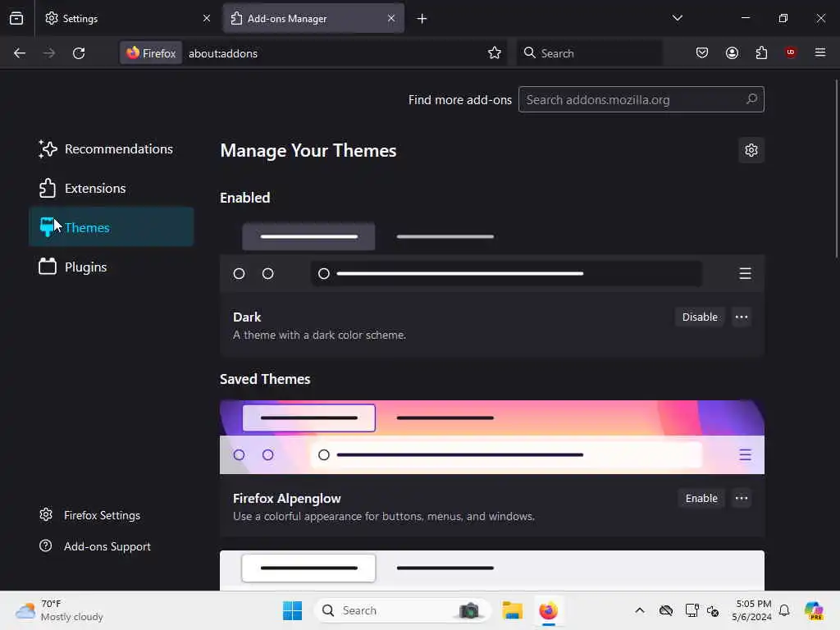Open Firefox View tab icon

pyautogui.click(x=16, y=18)
